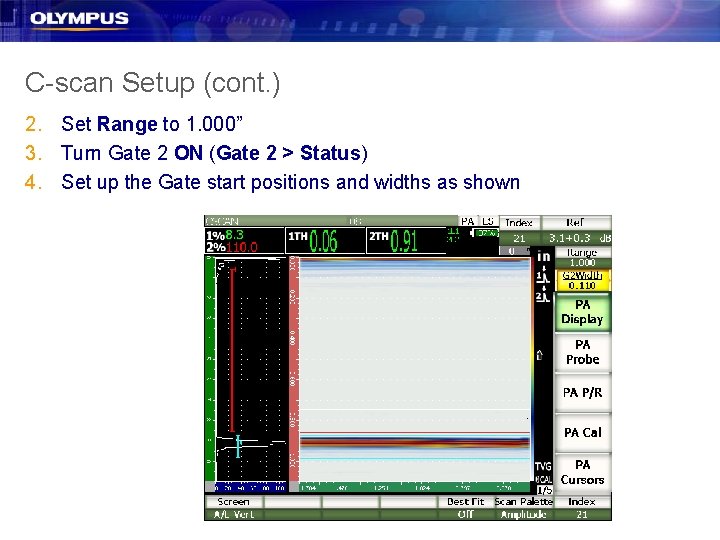Click the step about Gate start positions and widths
Image resolution: width=720 pixels, height=540 pixels.
(x=290, y=182)
